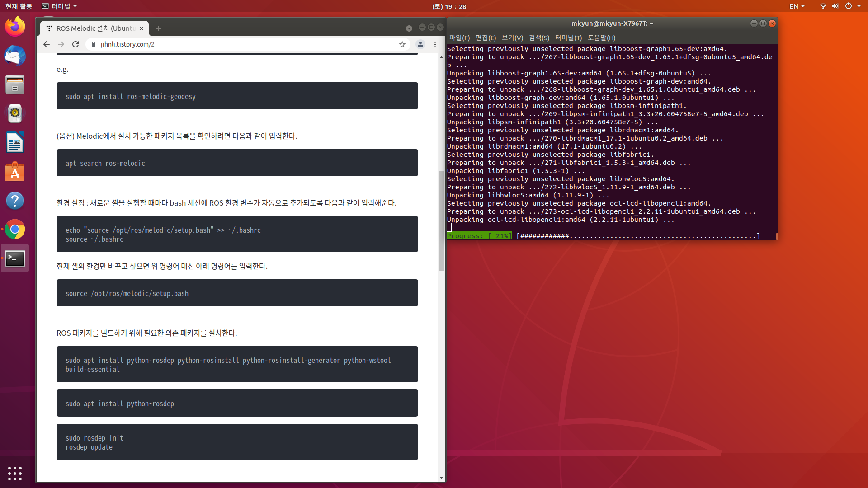Screen dimensions: 868x488
Task: Open Chrome tab search dropdown arrow
Action: tap(409, 28)
